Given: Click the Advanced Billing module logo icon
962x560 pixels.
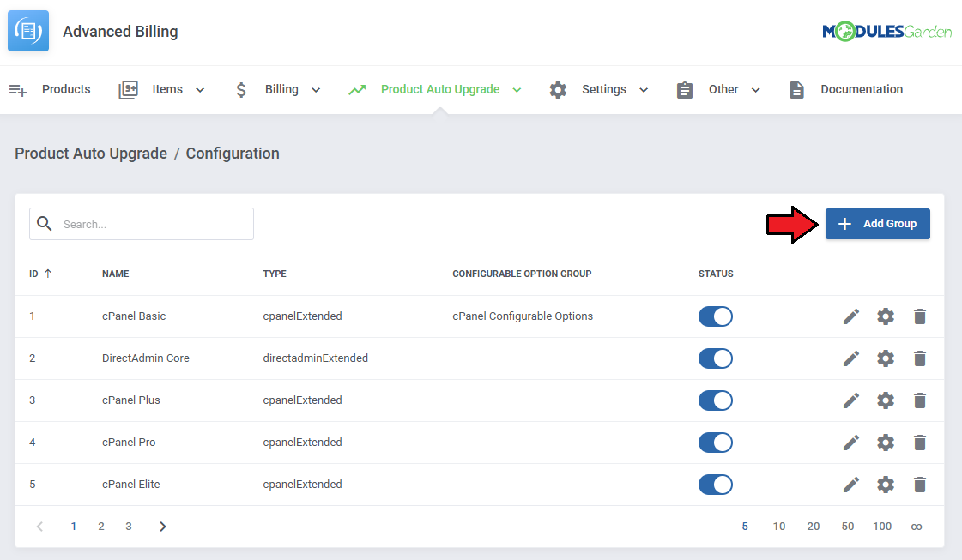Looking at the screenshot, I should tap(28, 31).
